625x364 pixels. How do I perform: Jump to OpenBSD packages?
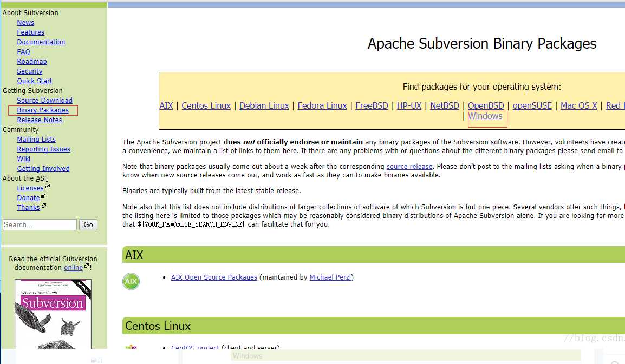pos(486,106)
